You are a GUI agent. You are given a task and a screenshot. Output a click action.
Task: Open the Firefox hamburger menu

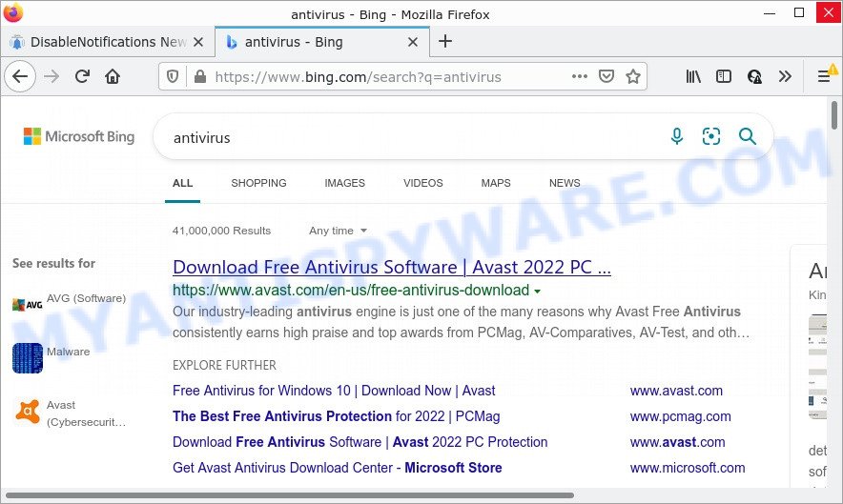click(x=824, y=77)
